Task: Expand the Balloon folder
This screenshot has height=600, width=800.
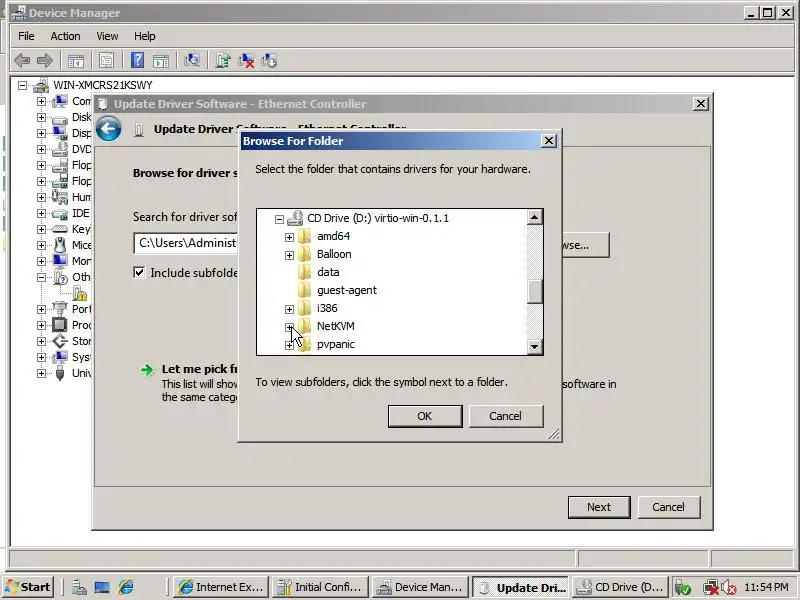Action: coord(289,255)
